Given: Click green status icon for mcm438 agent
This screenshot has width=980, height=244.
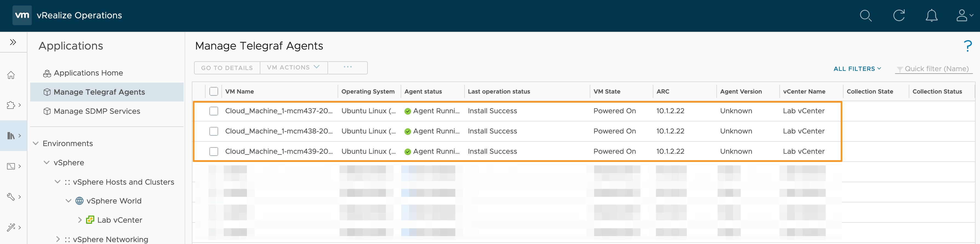Looking at the screenshot, I should (408, 132).
